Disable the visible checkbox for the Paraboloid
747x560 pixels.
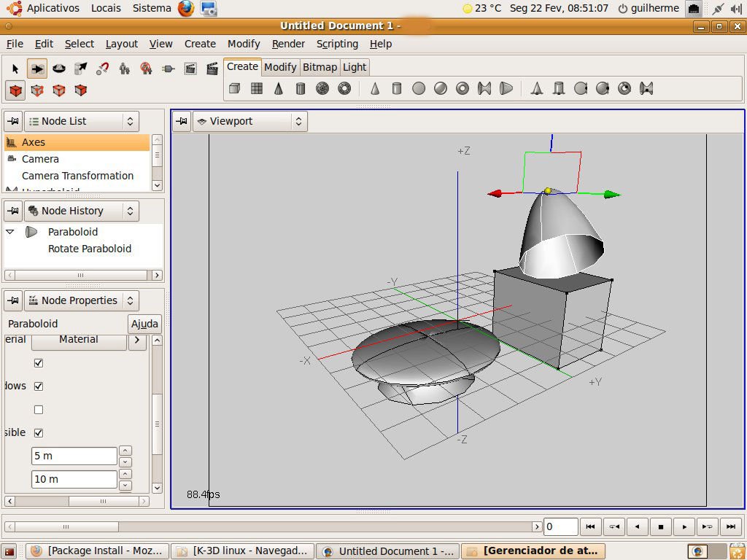[39, 432]
